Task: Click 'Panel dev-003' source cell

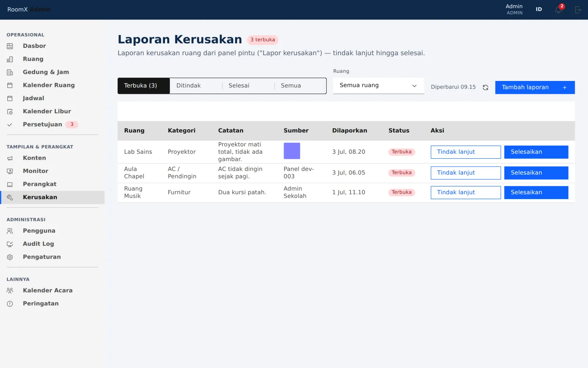Action: [x=299, y=173]
